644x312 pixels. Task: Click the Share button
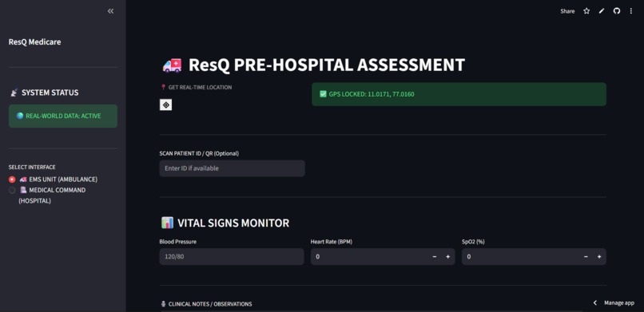(567, 11)
